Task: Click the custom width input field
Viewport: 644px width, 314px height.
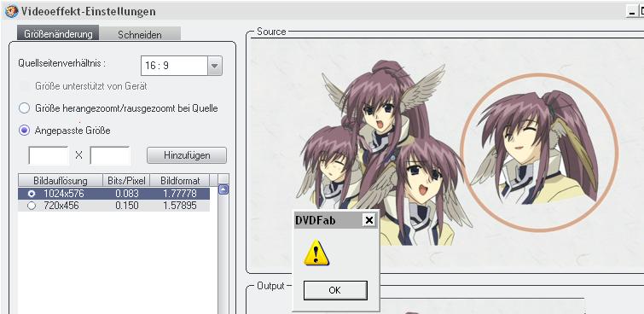Action: tap(49, 155)
